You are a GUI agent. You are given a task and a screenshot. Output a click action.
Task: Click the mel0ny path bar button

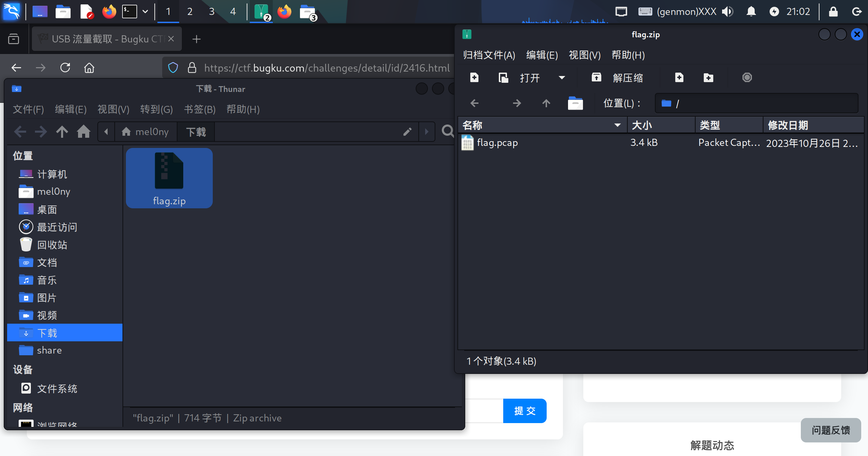tap(146, 132)
